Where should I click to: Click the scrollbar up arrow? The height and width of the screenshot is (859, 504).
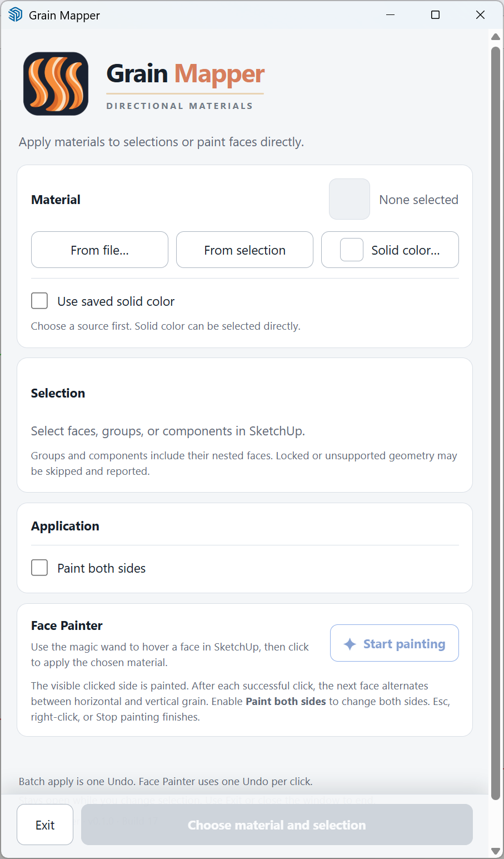point(496,37)
